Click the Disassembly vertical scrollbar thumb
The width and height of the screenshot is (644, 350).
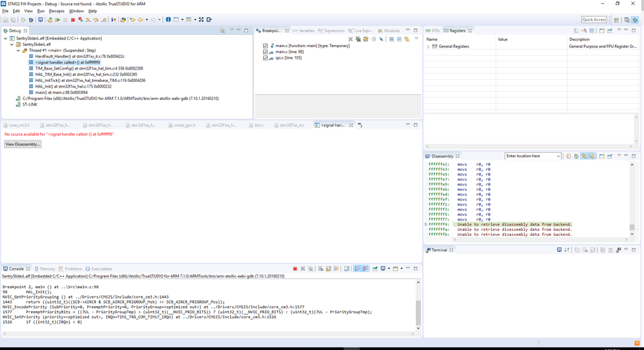[x=632, y=227]
